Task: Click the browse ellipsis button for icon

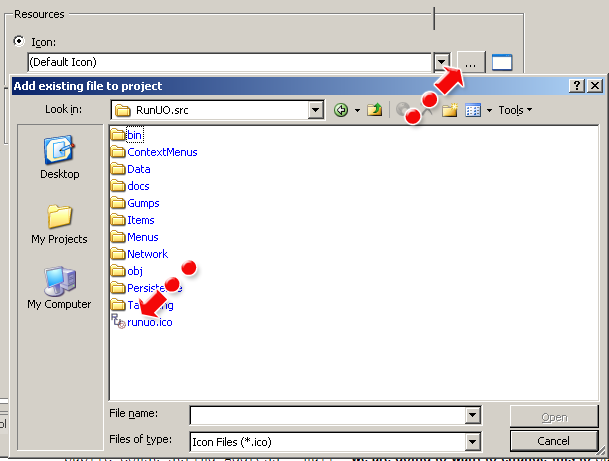Action: (471, 63)
